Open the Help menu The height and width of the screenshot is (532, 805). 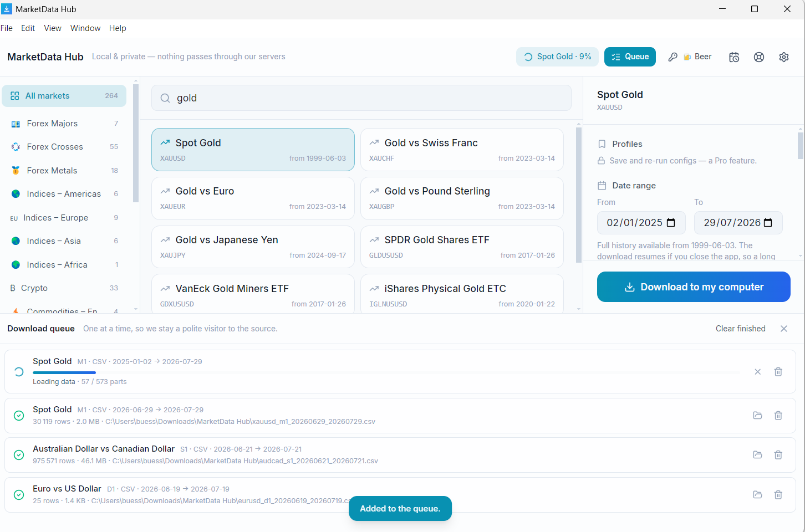pyautogui.click(x=118, y=28)
